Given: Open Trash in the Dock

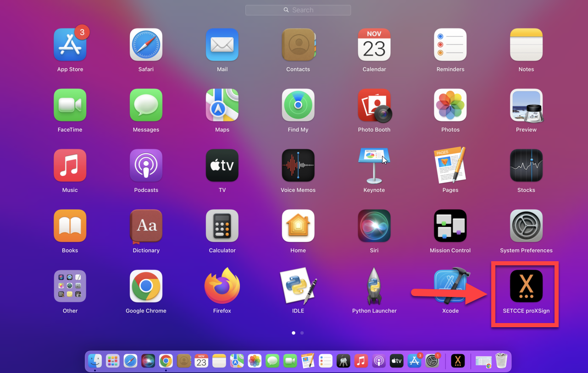Looking at the screenshot, I should click(501, 361).
